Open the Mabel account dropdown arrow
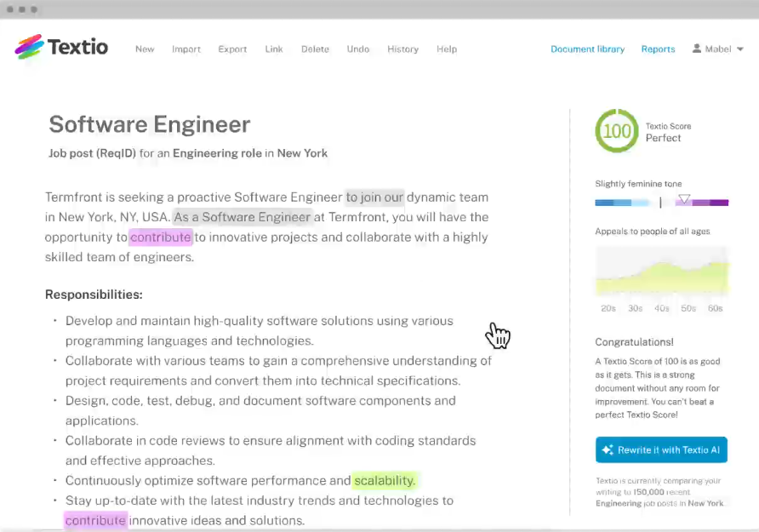 pyautogui.click(x=739, y=49)
